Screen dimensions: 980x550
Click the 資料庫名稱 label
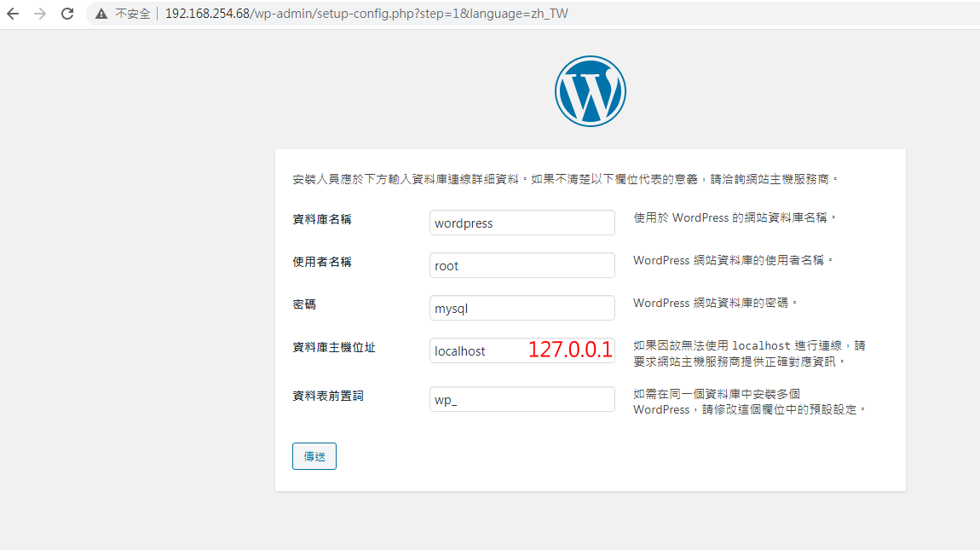[321, 219]
